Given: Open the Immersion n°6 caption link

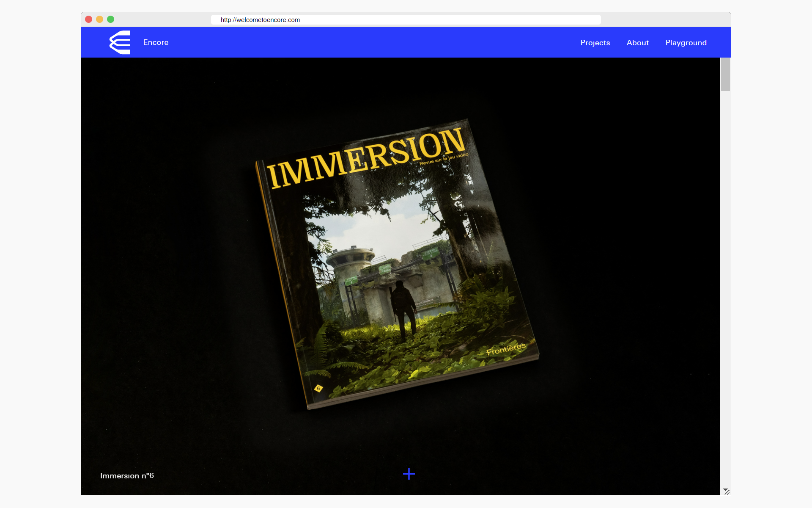Looking at the screenshot, I should (x=127, y=476).
